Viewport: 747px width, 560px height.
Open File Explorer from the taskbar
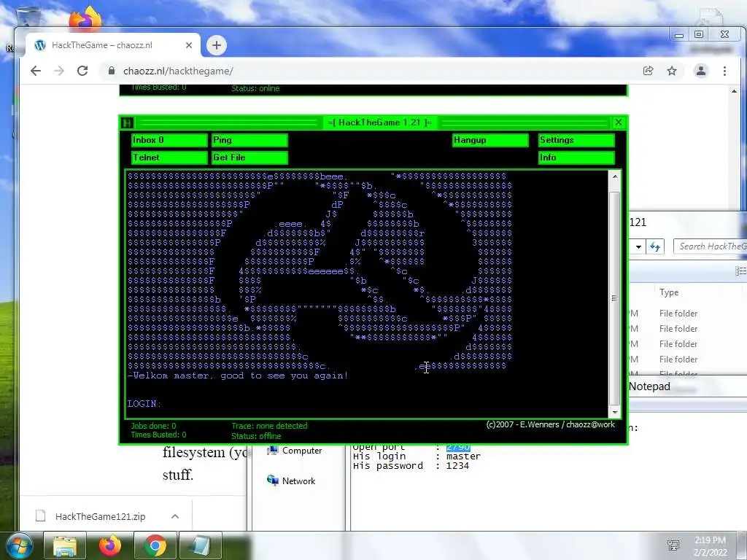[65, 545]
